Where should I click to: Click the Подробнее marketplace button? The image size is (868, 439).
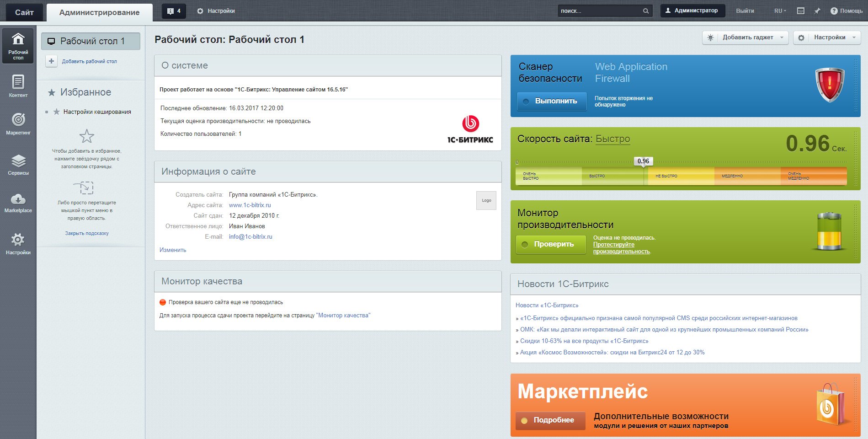coord(550,420)
